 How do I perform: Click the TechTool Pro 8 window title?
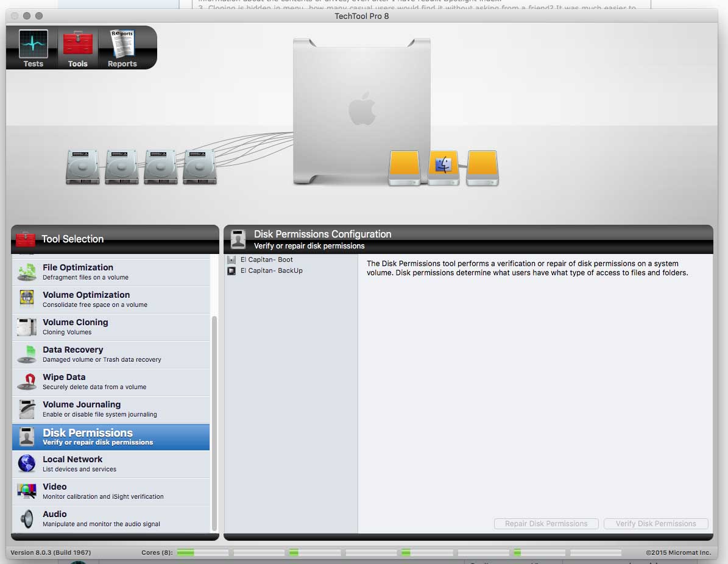pos(362,16)
